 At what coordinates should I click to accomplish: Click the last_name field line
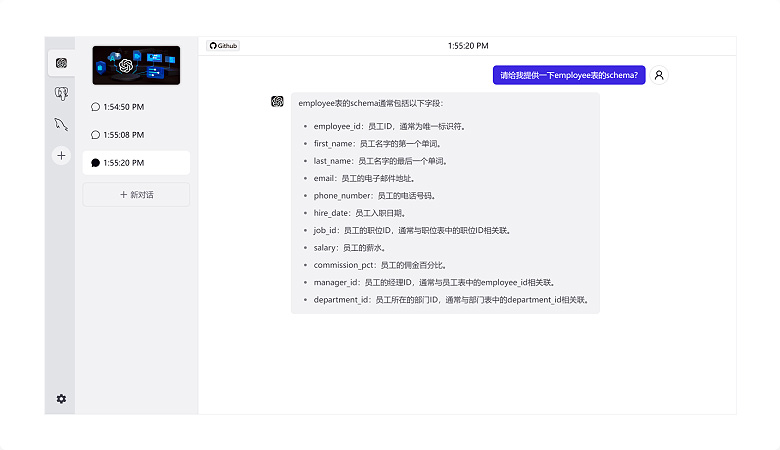coord(381,161)
